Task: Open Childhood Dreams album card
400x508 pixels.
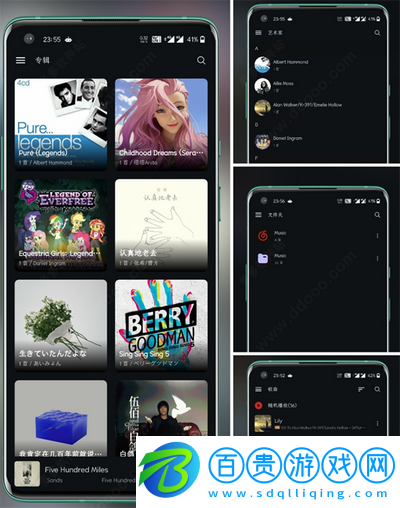Action: pyautogui.click(x=161, y=124)
